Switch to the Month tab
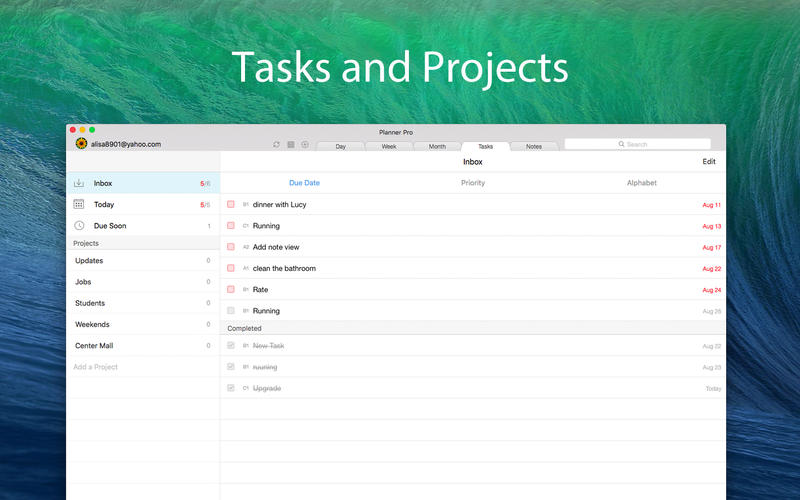This screenshot has height=500, width=800. pyautogui.click(x=437, y=146)
